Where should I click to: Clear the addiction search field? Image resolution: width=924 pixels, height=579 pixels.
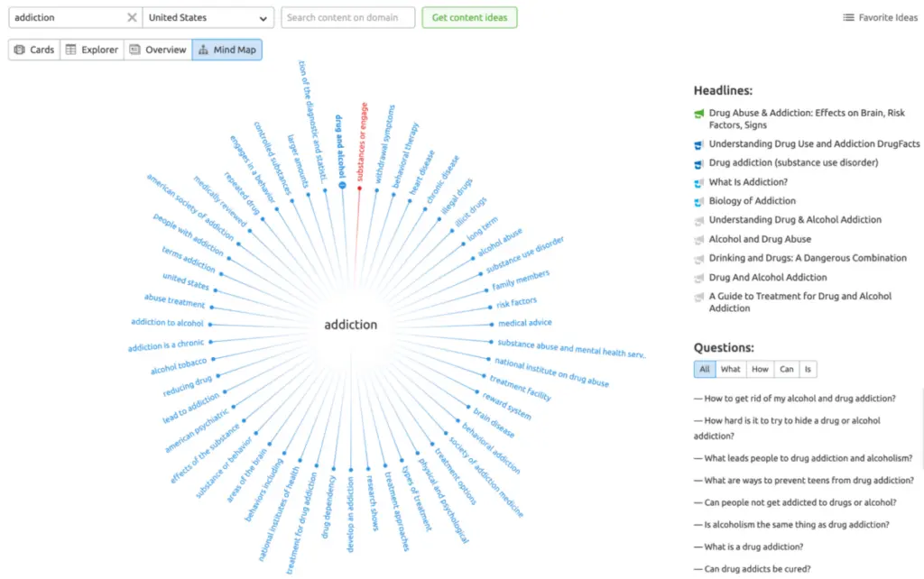click(132, 17)
